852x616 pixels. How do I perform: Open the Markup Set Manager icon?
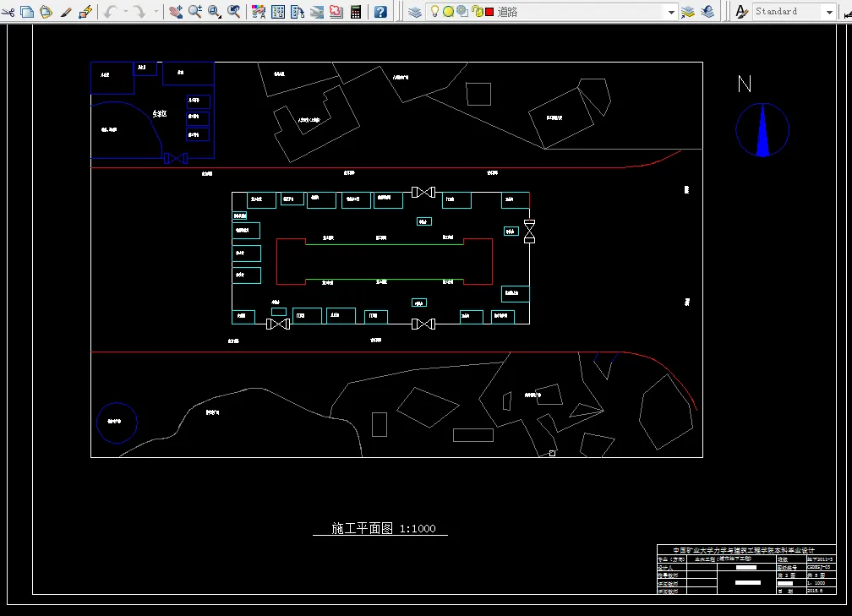336,12
